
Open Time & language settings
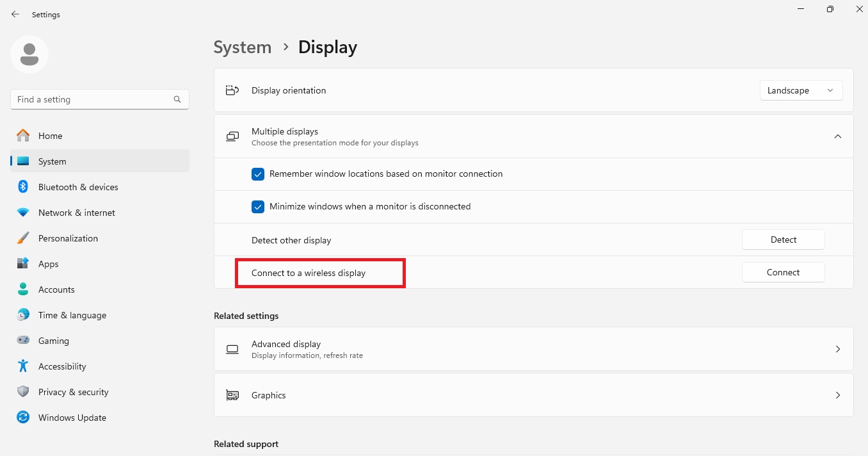(x=100, y=315)
